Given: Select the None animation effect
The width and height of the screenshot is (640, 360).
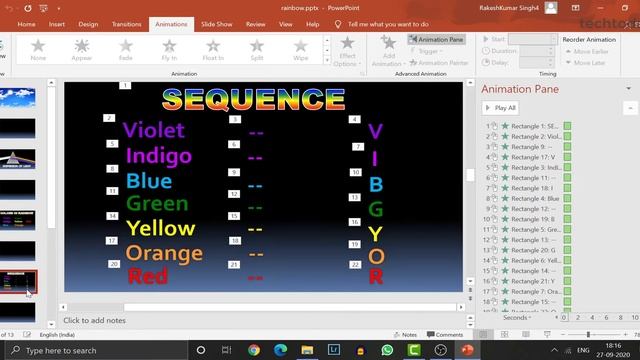Looking at the screenshot, I should (38, 50).
